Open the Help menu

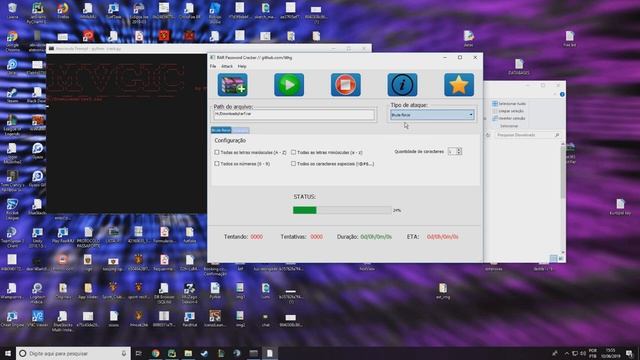point(242,66)
